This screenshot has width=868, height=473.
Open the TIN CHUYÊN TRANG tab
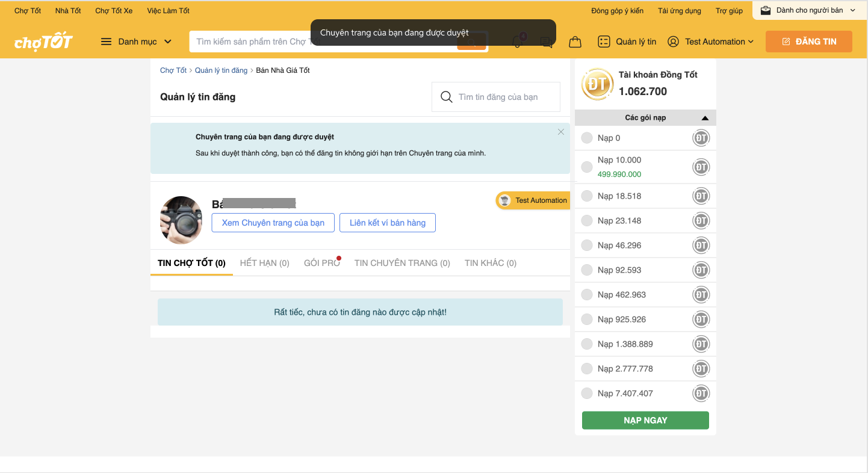(401, 263)
